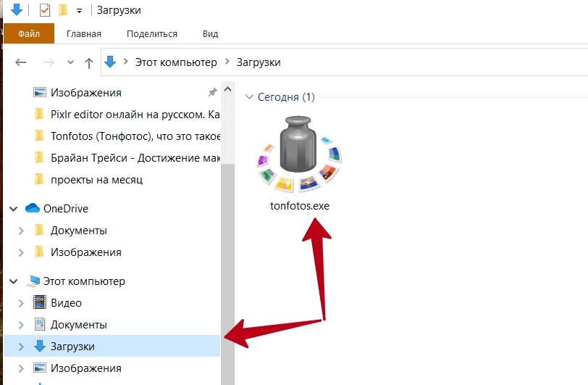Open the Tonfotos (Тонфотос) folder
Viewport: 588px width, 385px height.
click(x=135, y=136)
